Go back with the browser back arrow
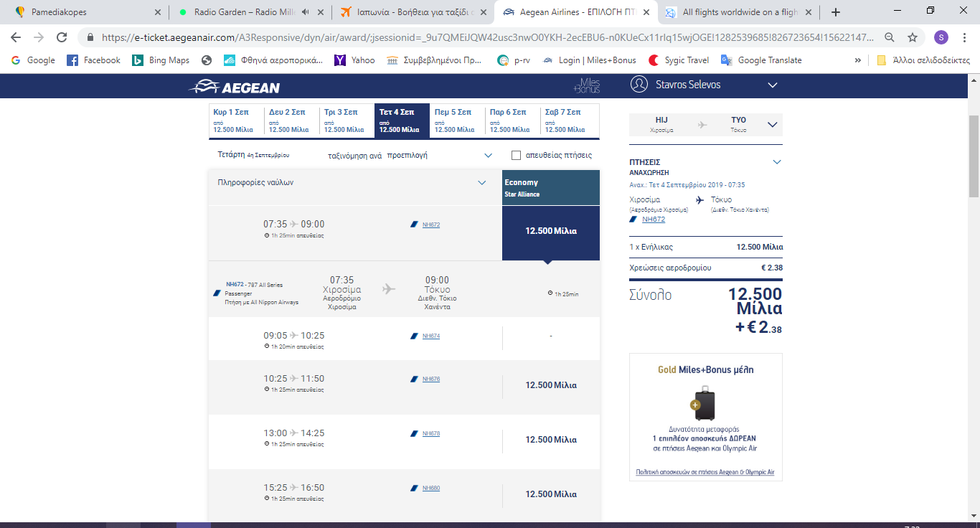This screenshot has width=980, height=528. point(16,38)
